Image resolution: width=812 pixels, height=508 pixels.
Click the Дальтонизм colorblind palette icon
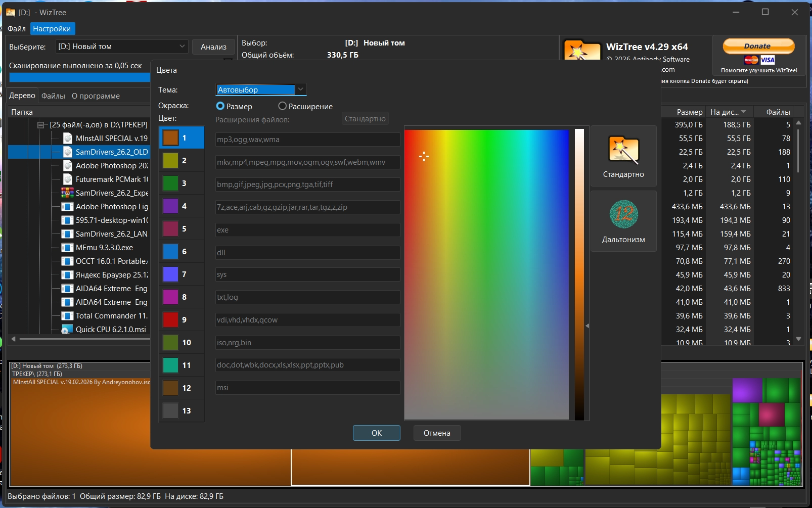(x=623, y=214)
